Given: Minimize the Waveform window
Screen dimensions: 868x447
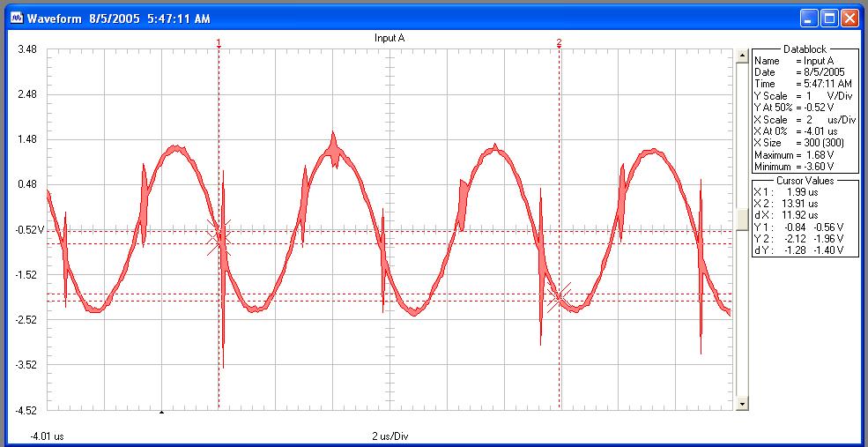Looking at the screenshot, I should click(809, 19).
